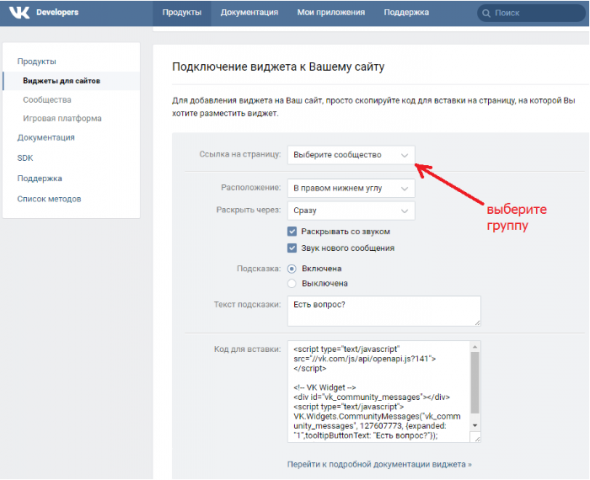The width and height of the screenshot is (590, 480).
Task: Open the detailed widget documentation link
Action: click(x=379, y=465)
